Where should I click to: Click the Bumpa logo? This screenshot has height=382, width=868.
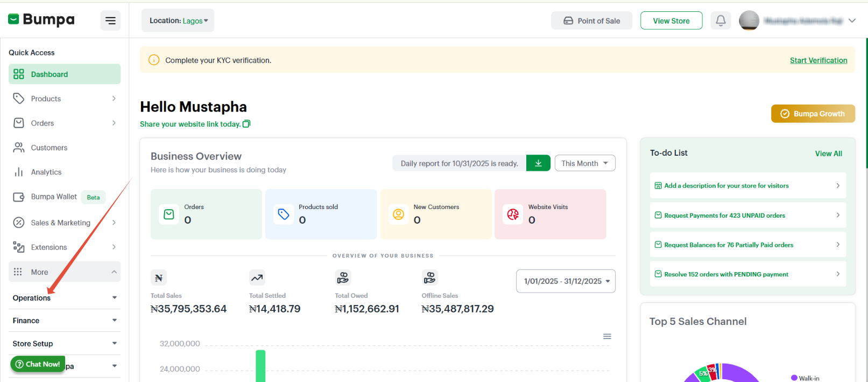(x=41, y=19)
